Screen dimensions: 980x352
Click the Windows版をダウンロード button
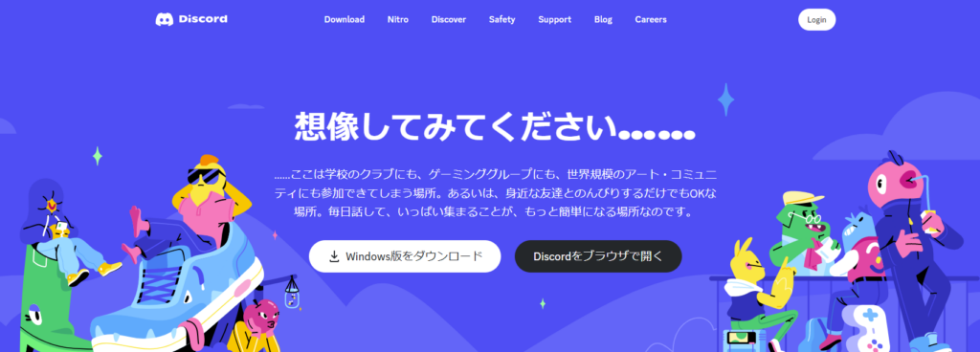tap(405, 256)
